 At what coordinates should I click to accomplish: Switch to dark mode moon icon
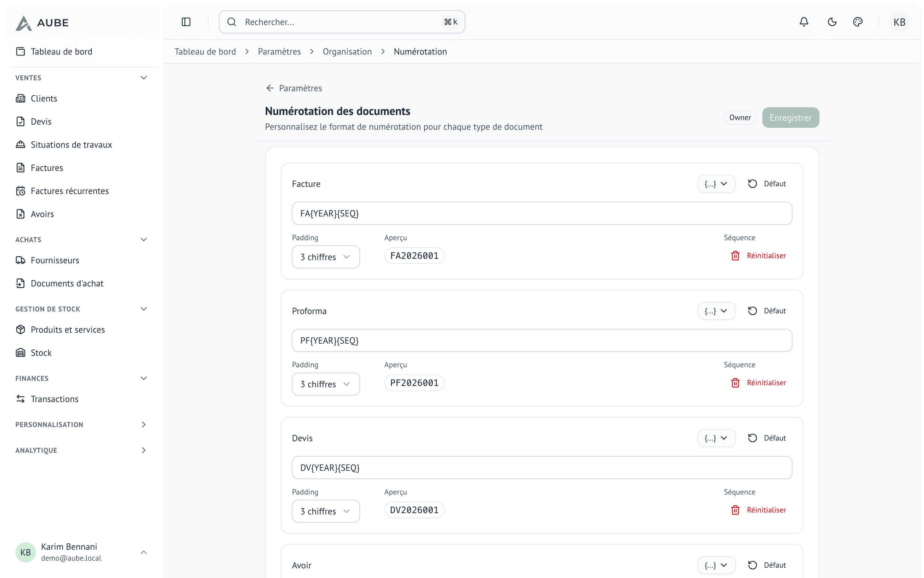click(832, 22)
